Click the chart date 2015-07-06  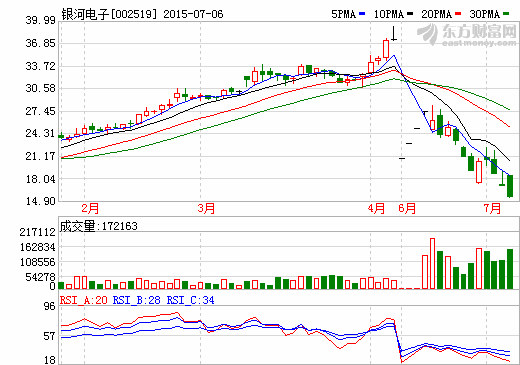point(193,14)
